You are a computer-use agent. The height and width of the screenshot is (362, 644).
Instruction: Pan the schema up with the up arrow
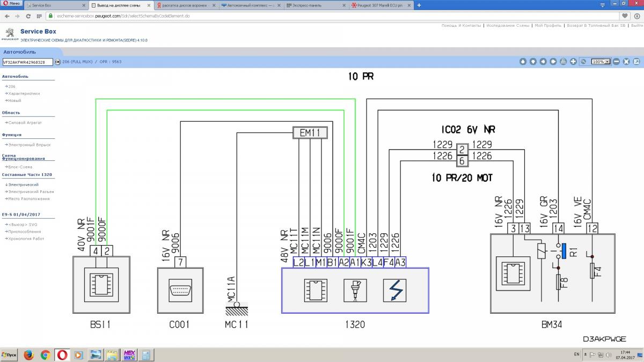point(523,62)
